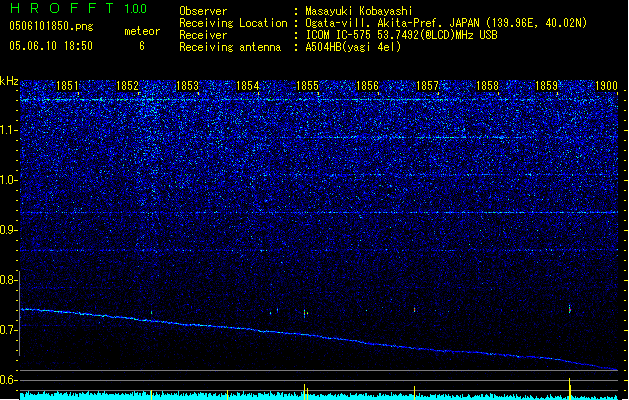Click the 1851 time marker
This screenshot has width=629, height=400.
point(67,87)
